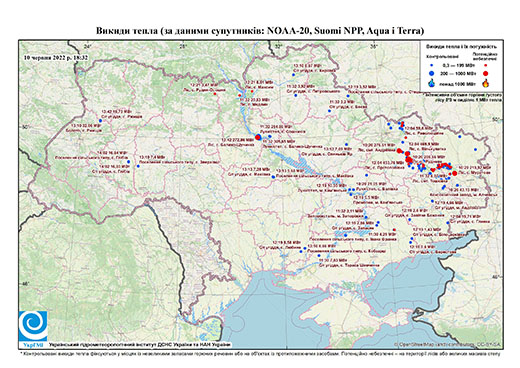The image size is (520, 368).
Task: Click the blue marker labeled 19.72 MW
Action: (x=100, y=121)
